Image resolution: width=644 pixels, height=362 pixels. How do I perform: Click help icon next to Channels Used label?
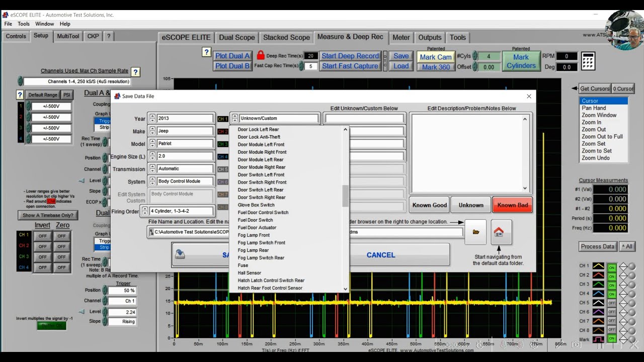click(x=135, y=72)
